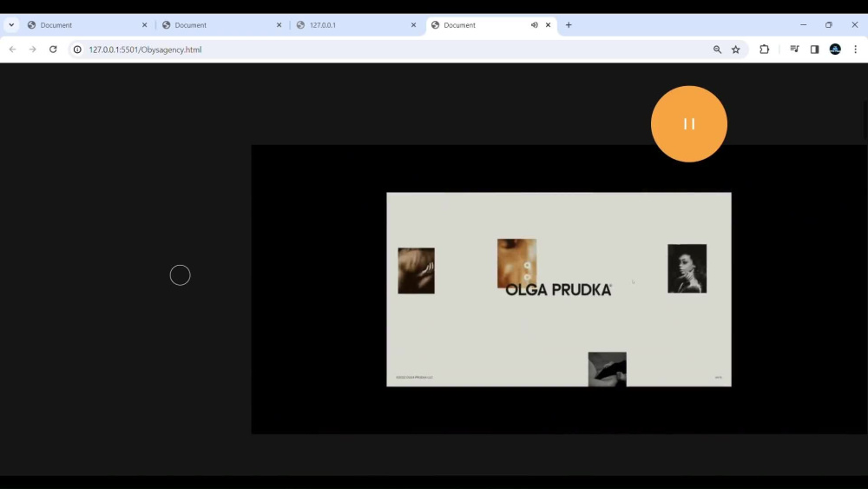The width and height of the screenshot is (868, 489).
Task: View site information icon in address bar
Action: click(x=77, y=50)
